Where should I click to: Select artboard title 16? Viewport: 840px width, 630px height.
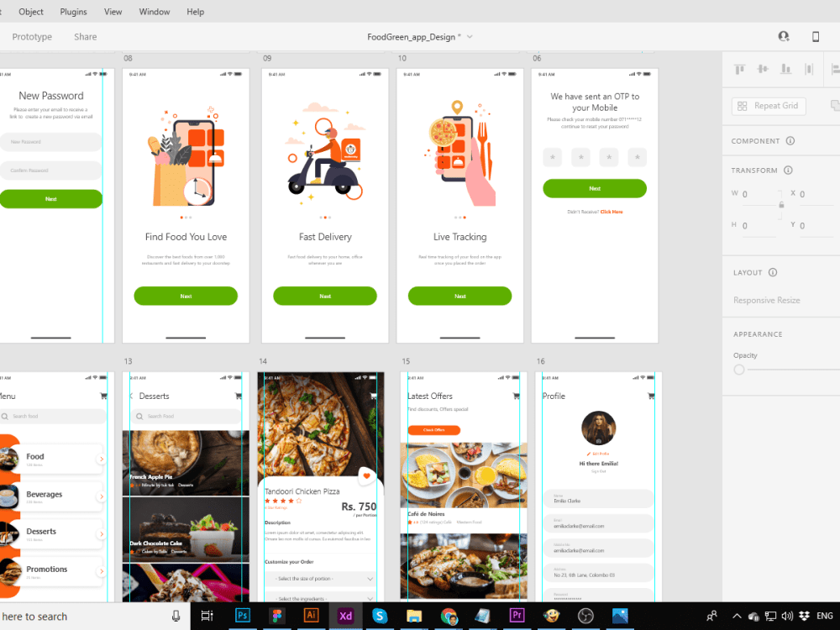pos(541,361)
